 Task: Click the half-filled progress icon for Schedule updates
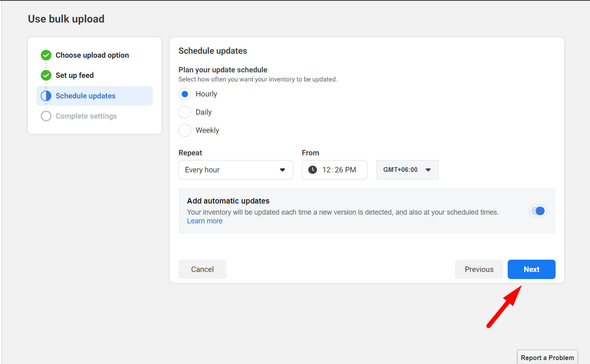click(46, 96)
